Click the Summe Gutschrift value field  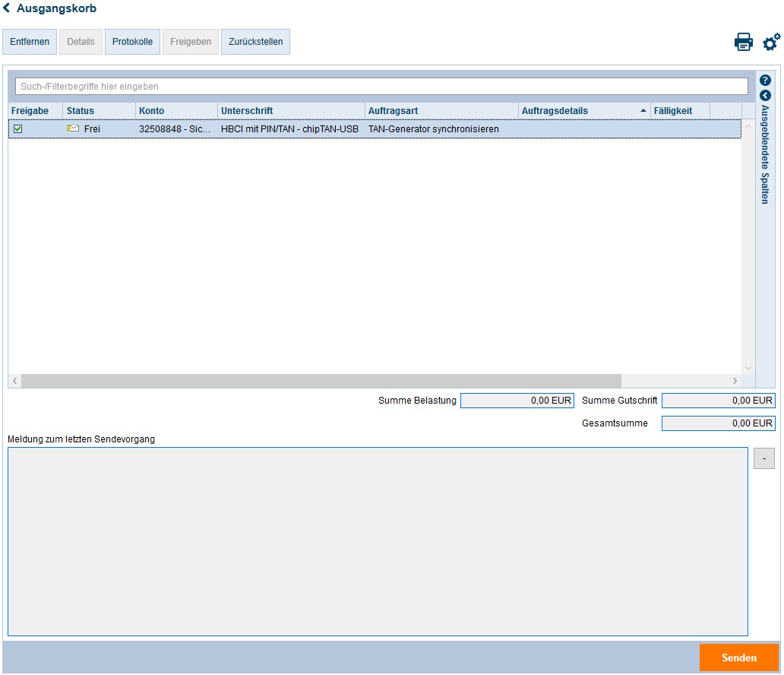[x=718, y=401]
